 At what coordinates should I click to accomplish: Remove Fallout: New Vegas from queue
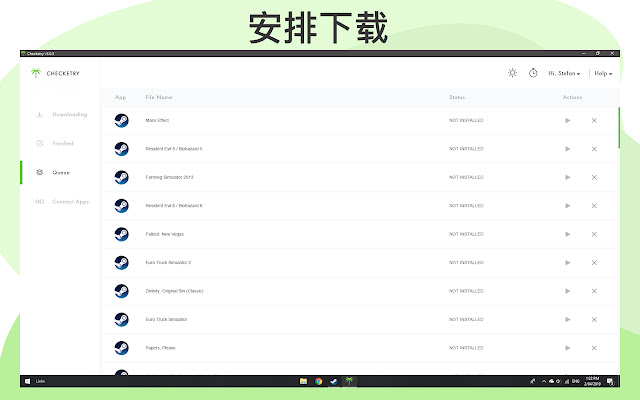coord(594,234)
